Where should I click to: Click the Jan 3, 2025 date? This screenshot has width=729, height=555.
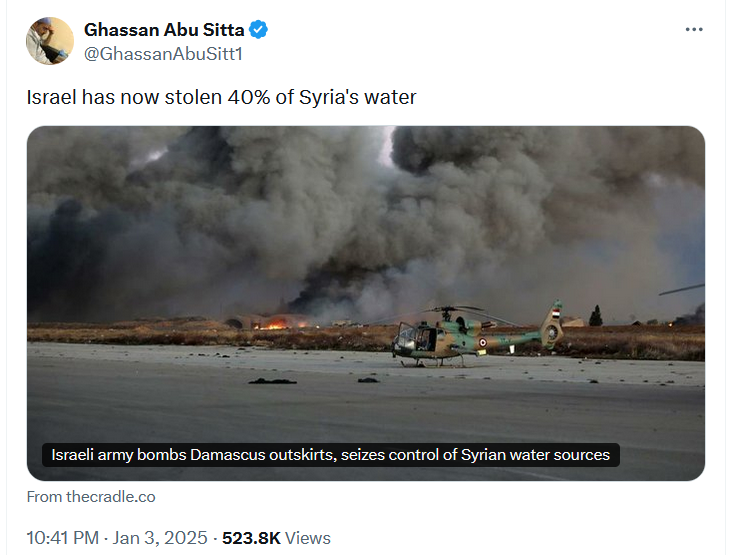pos(157,538)
